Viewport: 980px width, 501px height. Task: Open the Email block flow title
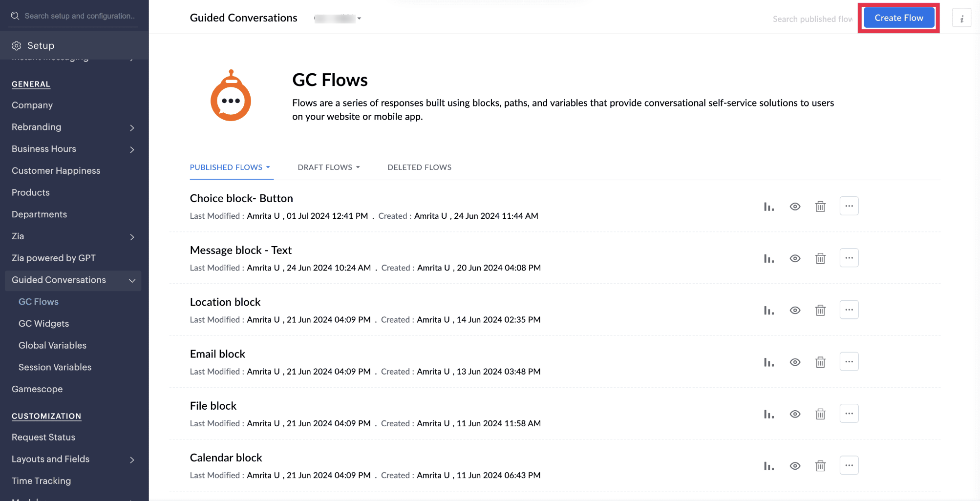(217, 354)
